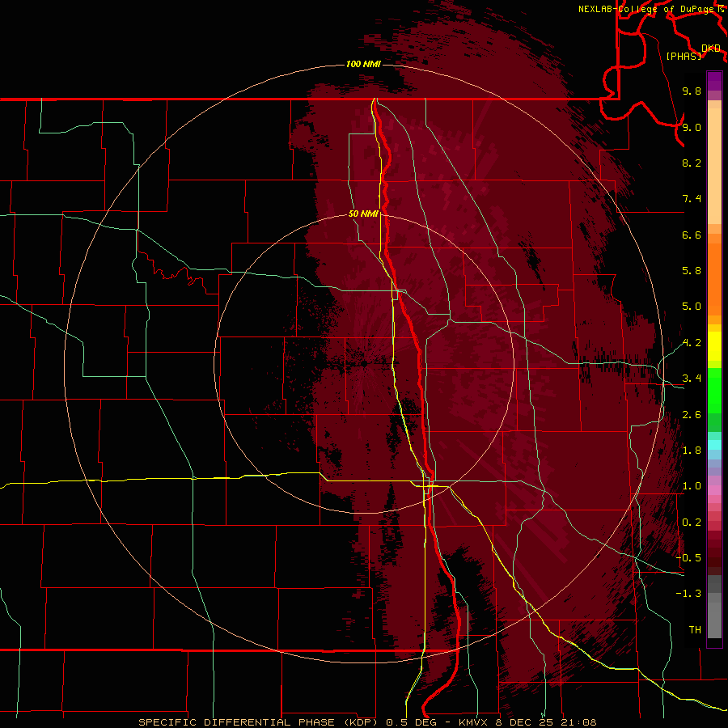Click the 3.4 value on the color scale
This screenshot has width=728, height=728.
(x=692, y=379)
